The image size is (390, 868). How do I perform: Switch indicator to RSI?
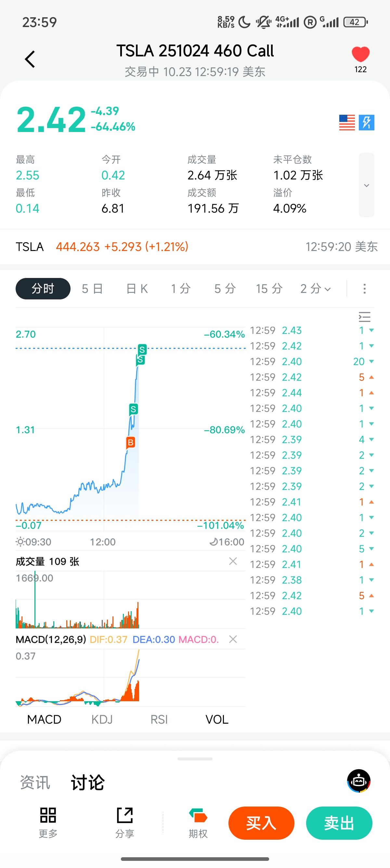point(159,719)
